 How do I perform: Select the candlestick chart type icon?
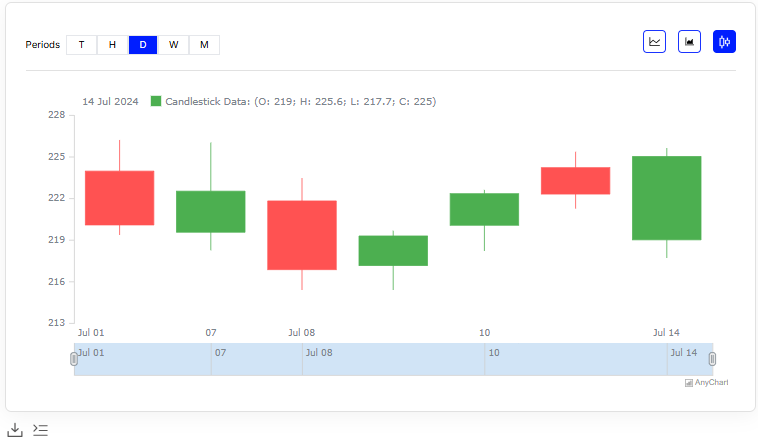(724, 42)
